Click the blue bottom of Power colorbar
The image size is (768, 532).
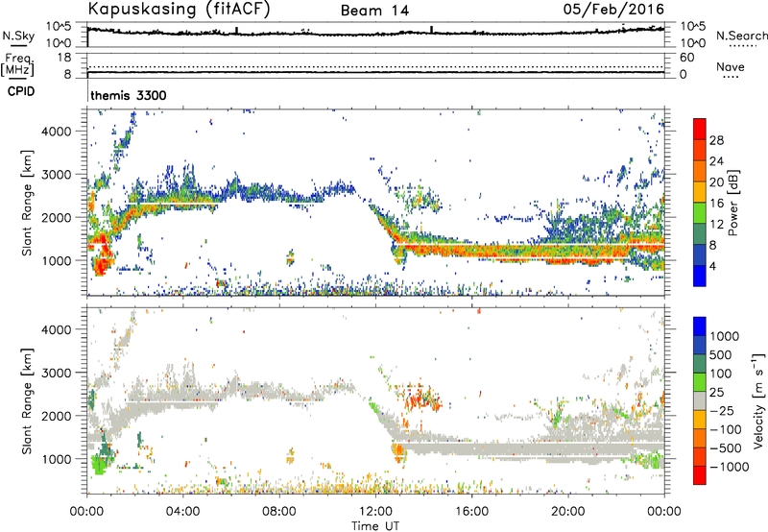(x=700, y=278)
